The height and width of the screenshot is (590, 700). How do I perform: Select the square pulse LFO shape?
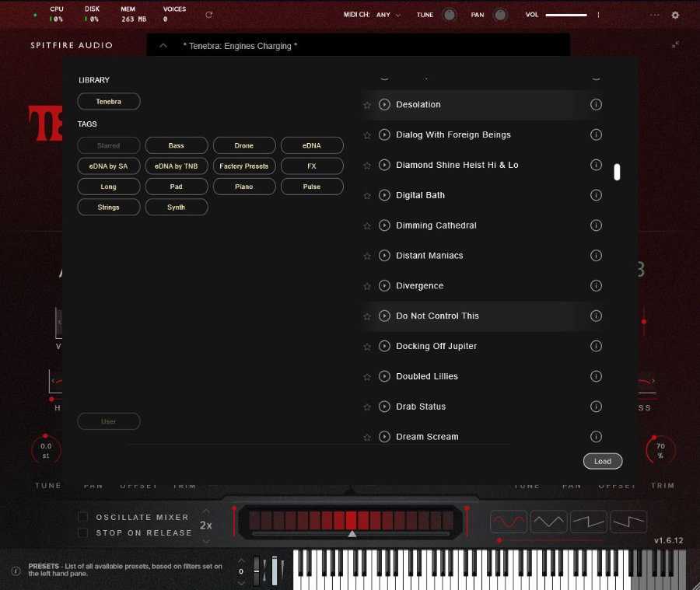(628, 522)
